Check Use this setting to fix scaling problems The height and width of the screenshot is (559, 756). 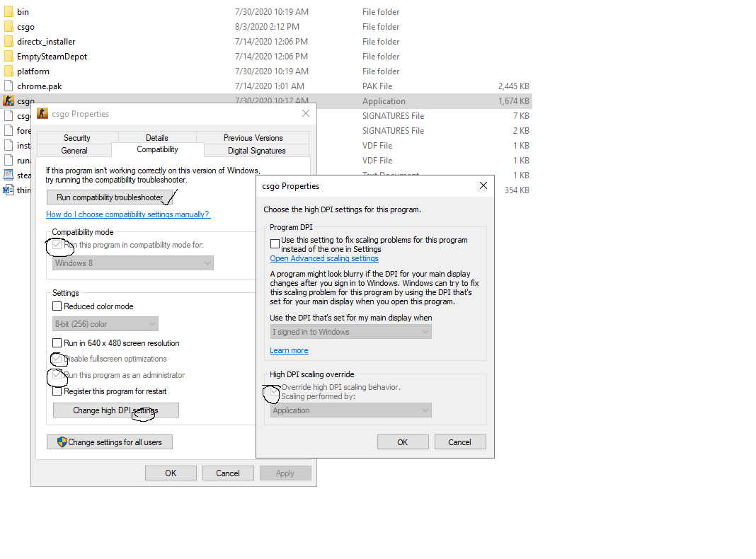coord(275,244)
